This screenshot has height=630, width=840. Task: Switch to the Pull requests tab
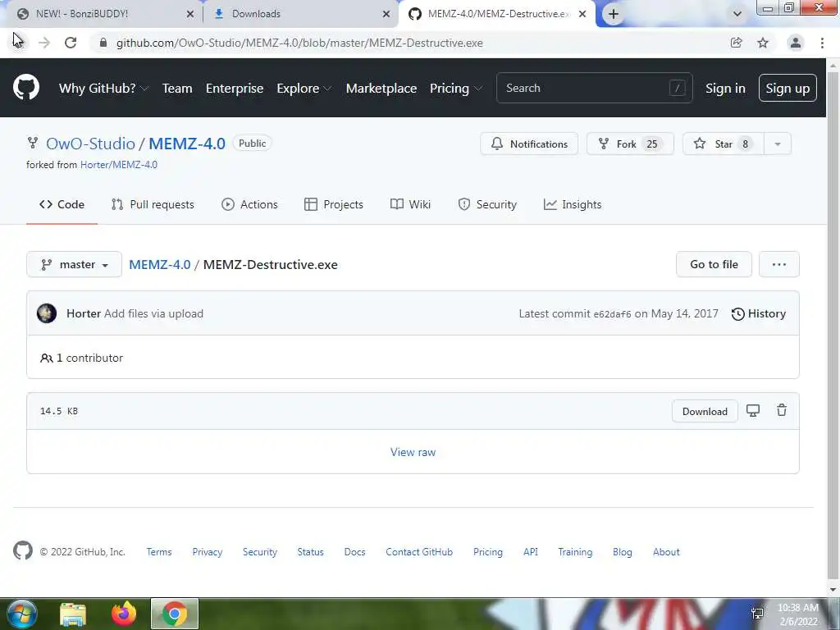(x=153, y=204)
